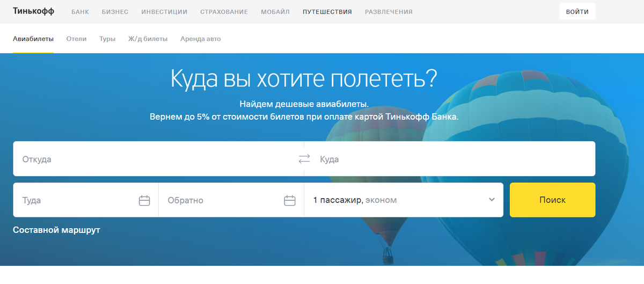Click the Войти login button
This screenshot has width=644, height=284.
tap(577, 11)
